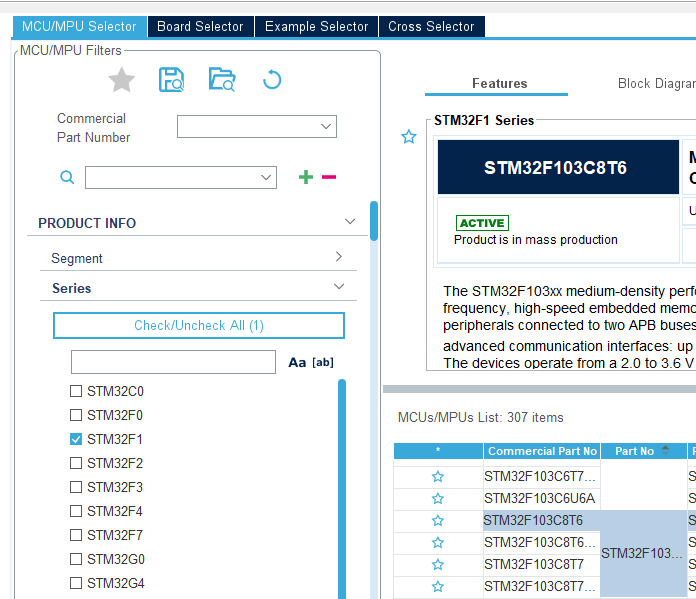This screenshot has width=696, height=599.
Task: Switch to the MCU/MPU Selector tab
Action: [x=79, y=26]
